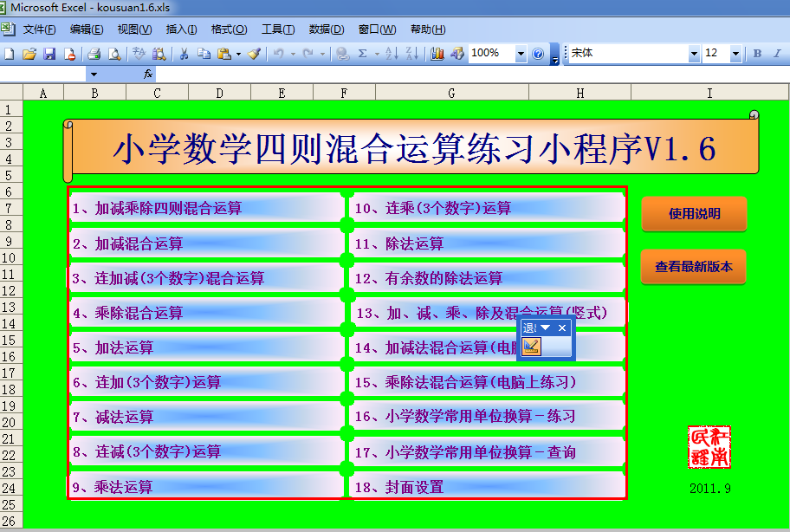Open the 数据(D) menu
The width and height of the screenshot is (790, 532).
pos(326,29)
